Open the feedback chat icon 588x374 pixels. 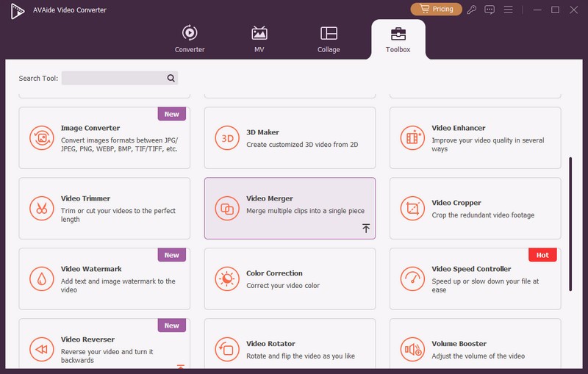pos(490,10)
